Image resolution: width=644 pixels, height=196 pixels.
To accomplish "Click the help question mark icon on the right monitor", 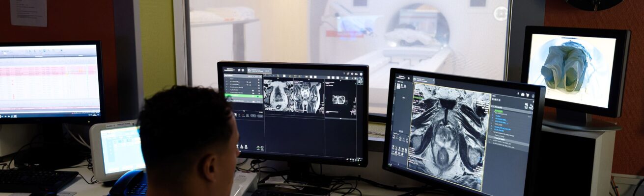I will tap(518, 94).
